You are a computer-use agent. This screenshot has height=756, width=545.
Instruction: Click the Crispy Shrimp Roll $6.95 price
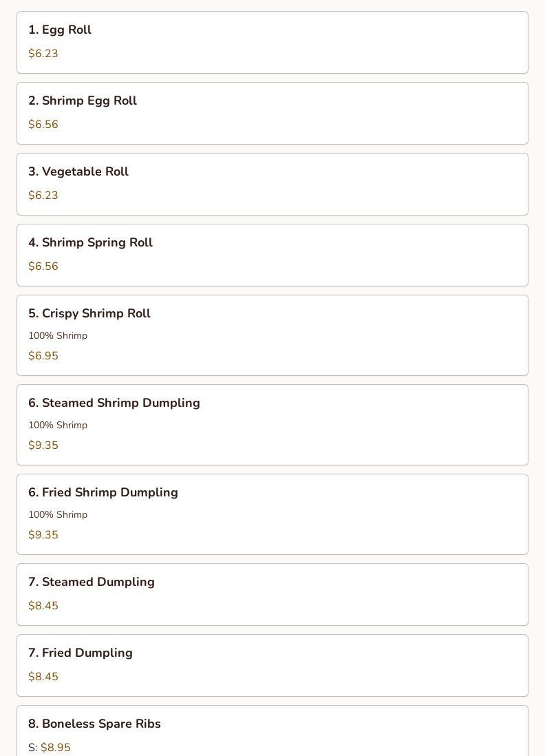[x=43, y=356]
